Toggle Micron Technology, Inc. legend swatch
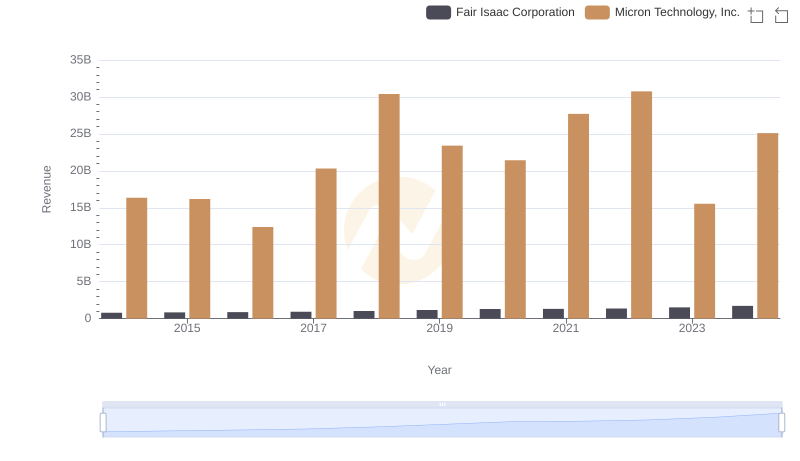This screenshot has height=461, width=800. click(597, 12)
